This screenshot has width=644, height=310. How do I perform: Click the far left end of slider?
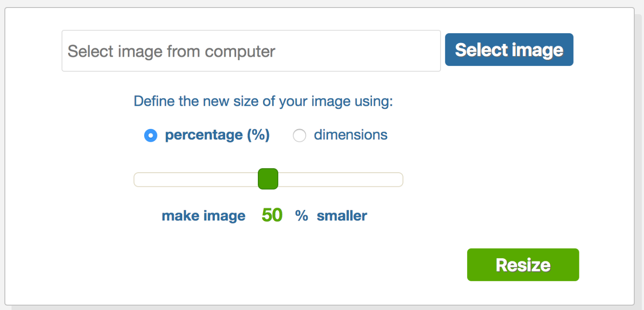click(137, 180)
